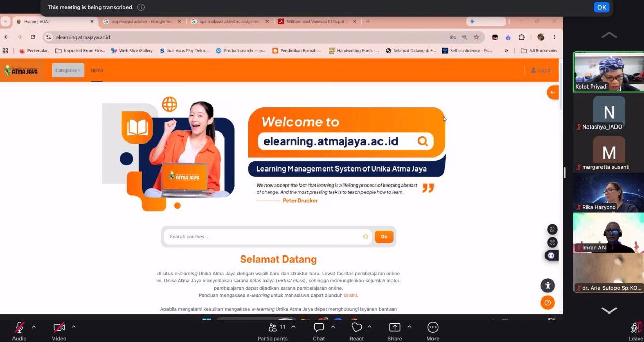
Task: Open the Perkenalan bookmark
Action: (34, 51)
